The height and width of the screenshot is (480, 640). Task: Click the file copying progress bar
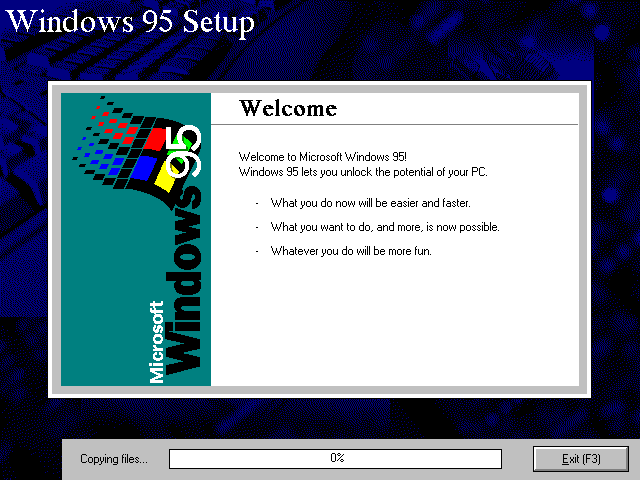pyautogui.click(x=335, y=458)
